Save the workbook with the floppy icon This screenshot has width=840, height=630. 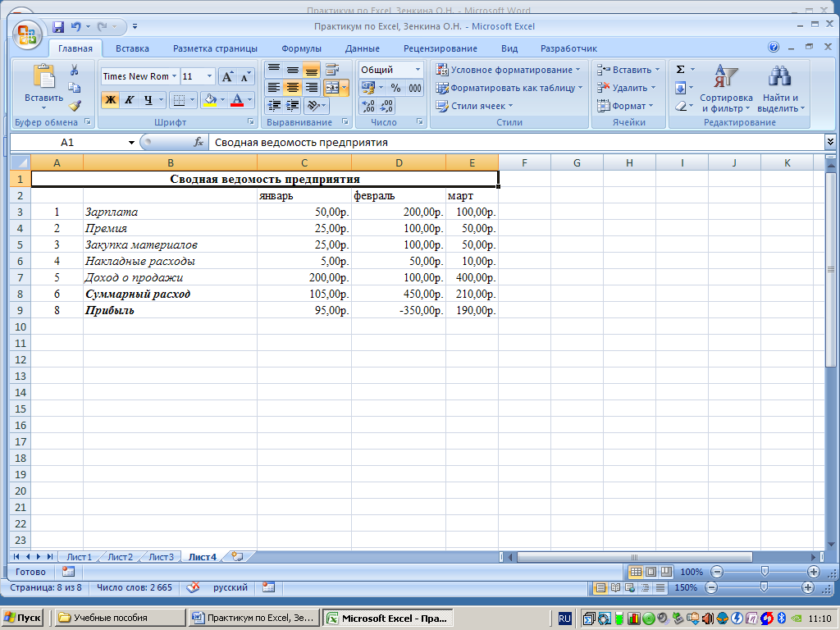[x=58, y=26]
